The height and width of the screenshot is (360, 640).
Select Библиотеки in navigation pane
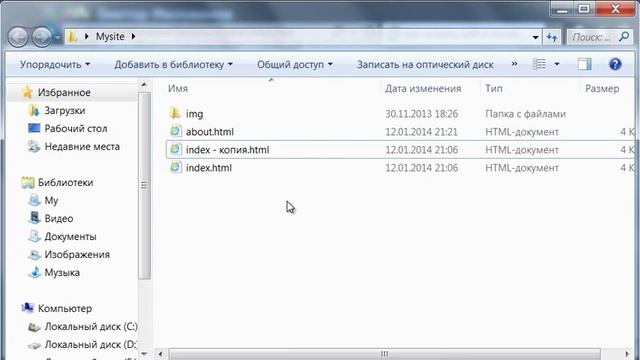click(65, 182)
